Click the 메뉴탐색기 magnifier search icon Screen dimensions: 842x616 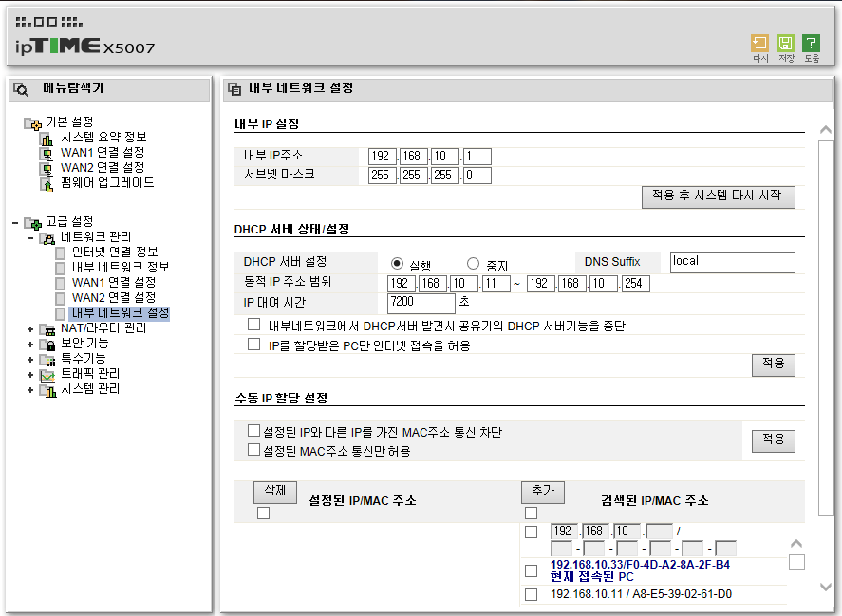pos(20,89)
